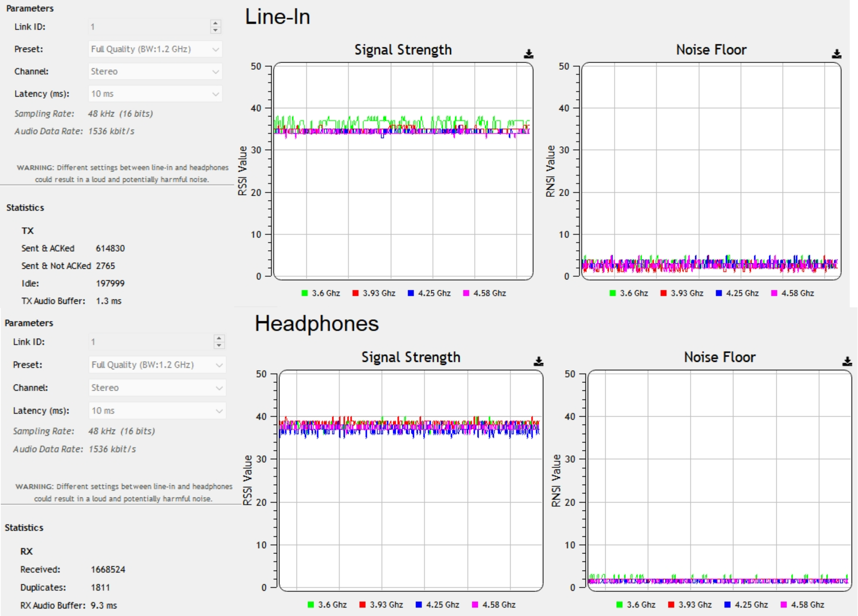
Task: Open the Line-In Preset dropdown
Action: [x=155, y=49]
